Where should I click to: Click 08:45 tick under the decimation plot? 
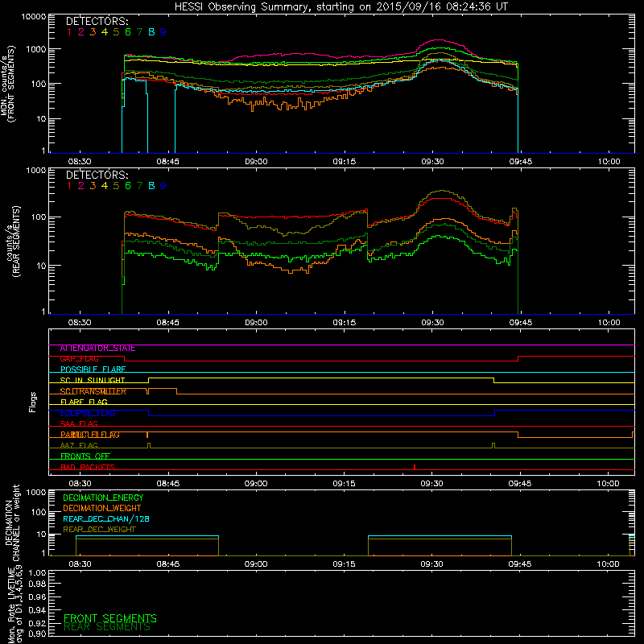[168, 564]
